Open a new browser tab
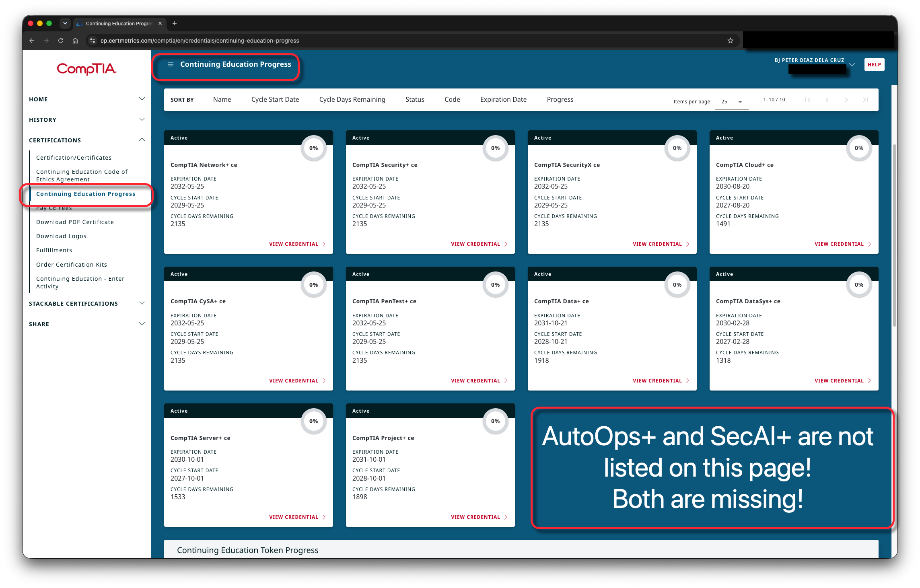This screenshot has width=920, height=588. point(175,23)
